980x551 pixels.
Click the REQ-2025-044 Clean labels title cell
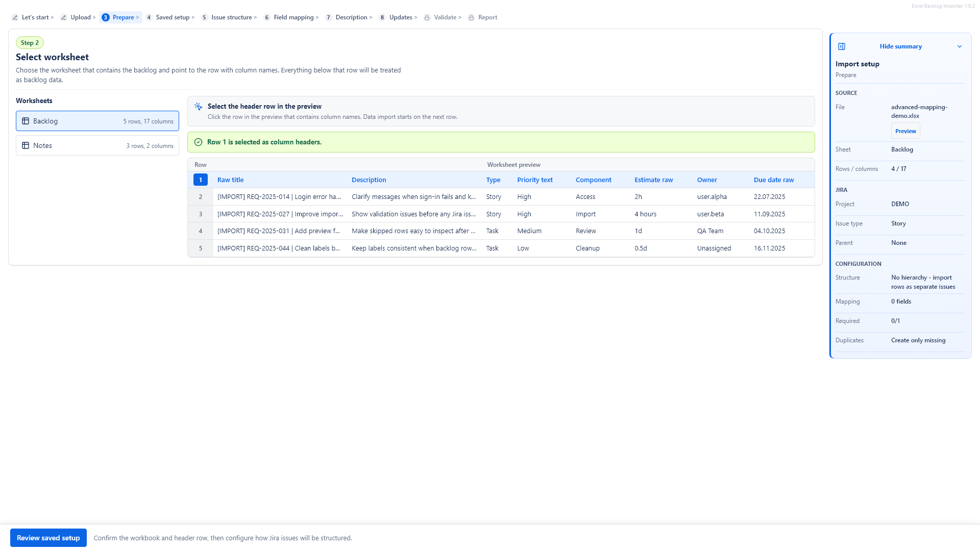coord(279,248)
